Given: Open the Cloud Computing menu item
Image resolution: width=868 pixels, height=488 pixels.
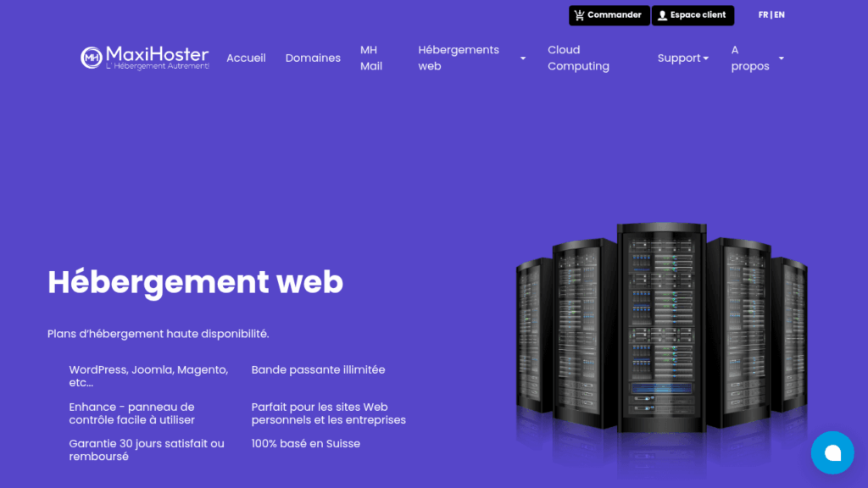Looking at the screenshot, I should 578,58.
